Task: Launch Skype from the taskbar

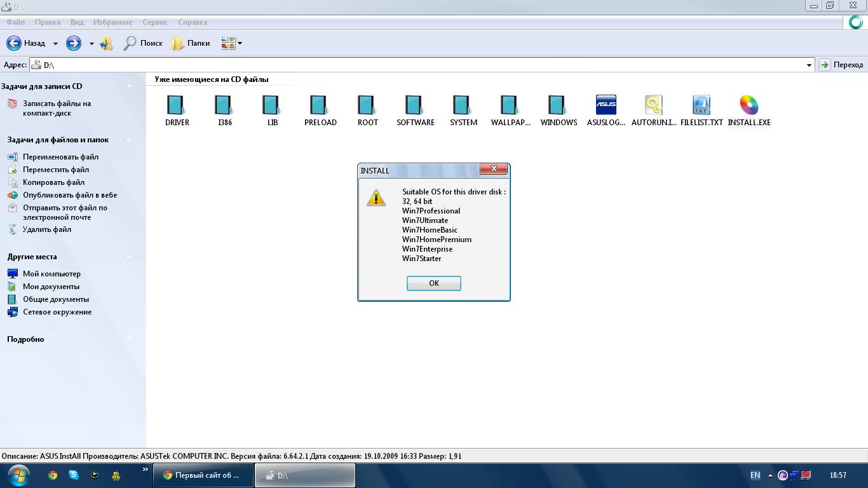Action: click(74, 475)
